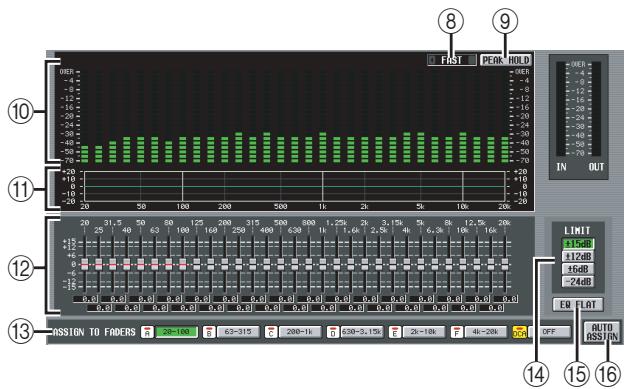
Task: Click the spectrum analyzer bar display
Action: 295,116
